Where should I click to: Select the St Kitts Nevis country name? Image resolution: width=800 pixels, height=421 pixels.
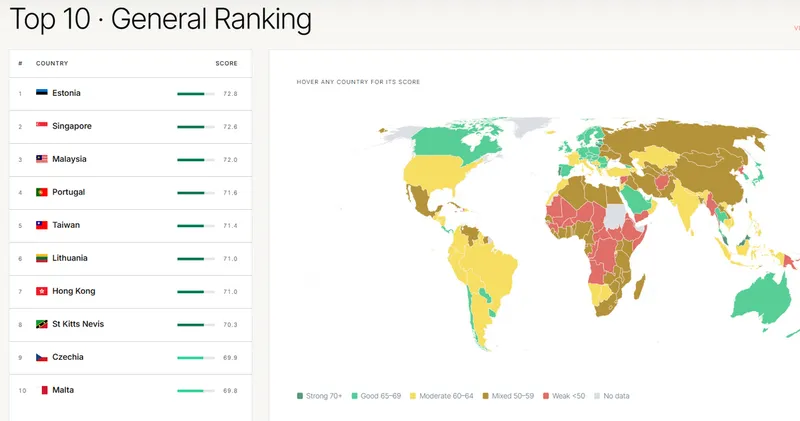point(78,324)
